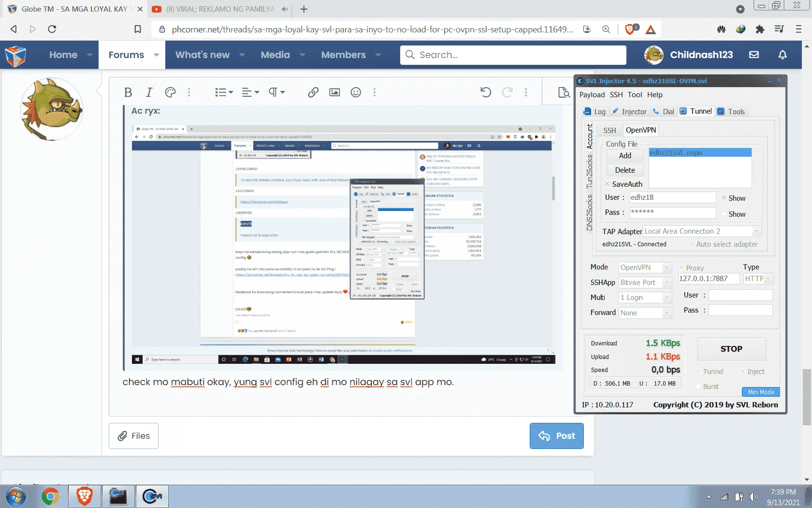Toggle bold in the reply editor

point(128,92)
